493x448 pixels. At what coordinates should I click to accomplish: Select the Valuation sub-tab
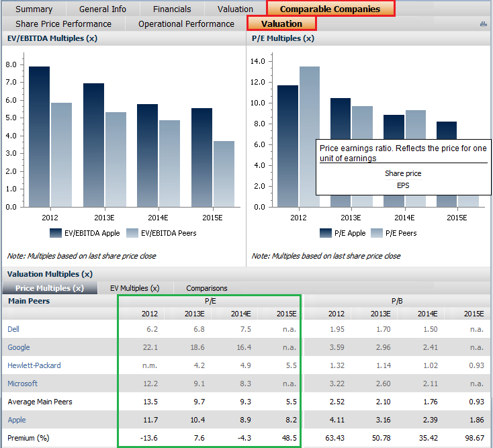pyautogui.click(x=281, y=24)
